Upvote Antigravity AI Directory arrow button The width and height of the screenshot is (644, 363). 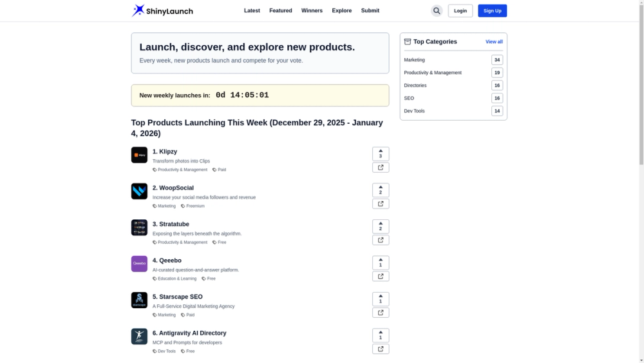(381, 335)
